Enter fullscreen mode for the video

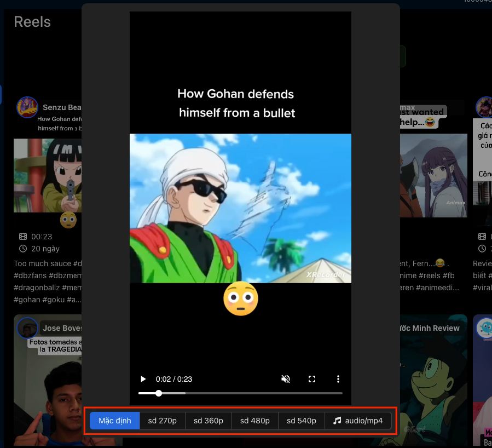point(312,379)
